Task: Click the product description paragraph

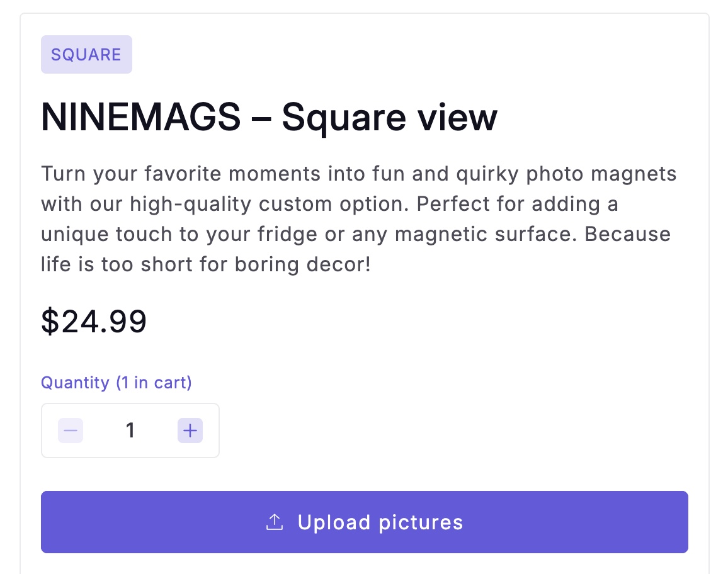Action: 358,218
